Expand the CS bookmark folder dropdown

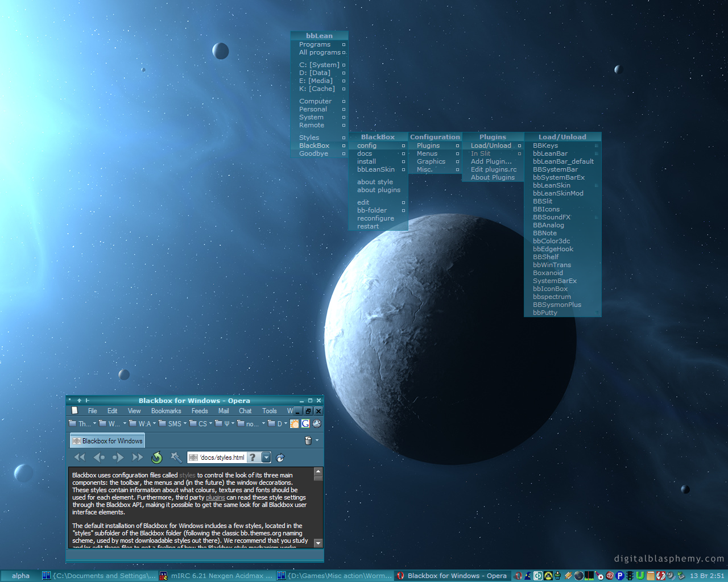coord(210,423)
